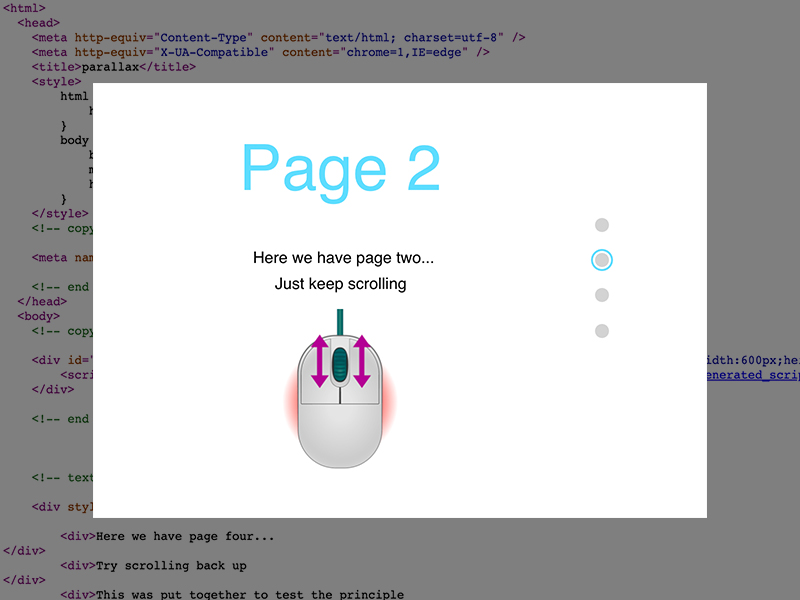Click the right purple double arrow

[361, 361]
